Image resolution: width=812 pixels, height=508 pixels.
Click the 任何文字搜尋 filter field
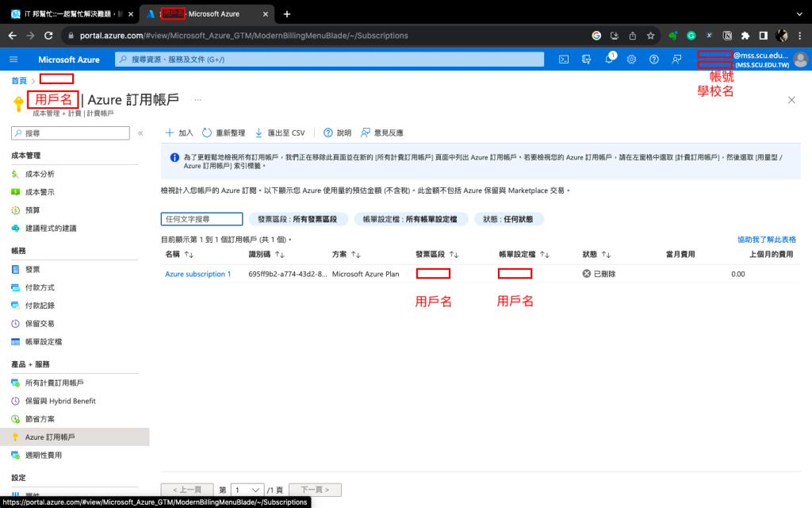201,219
